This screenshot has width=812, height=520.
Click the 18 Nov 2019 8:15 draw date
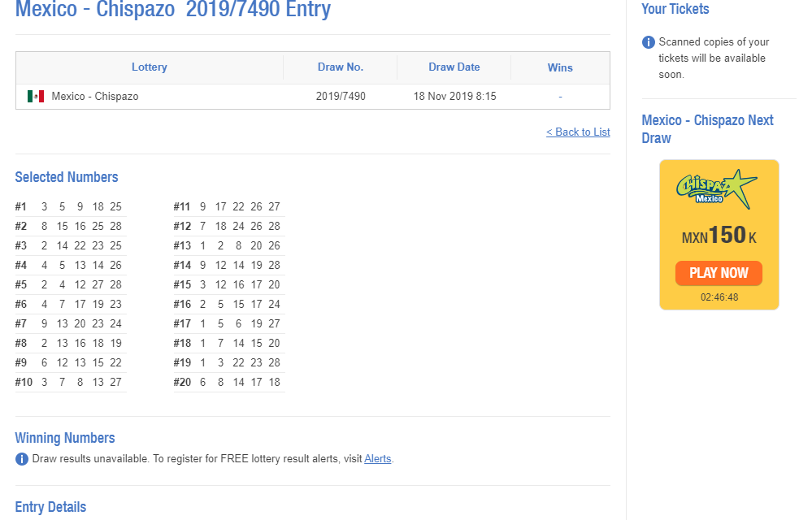tap(454, 97)
